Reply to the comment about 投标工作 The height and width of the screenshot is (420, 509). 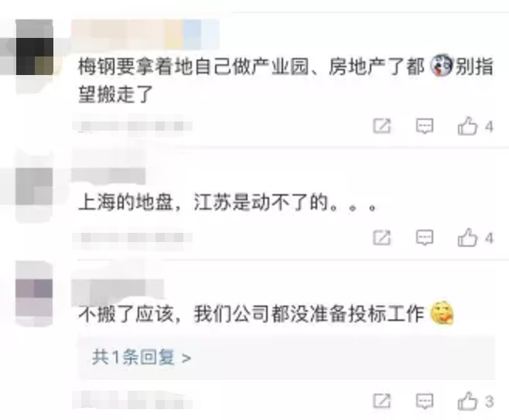click(425, 401)
